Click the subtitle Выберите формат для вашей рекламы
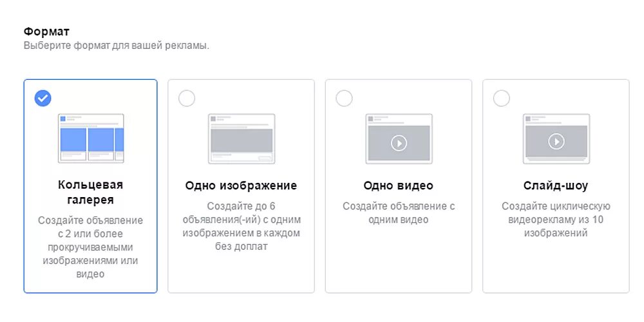This screenshot has width=644, height=322. tap(116, 46)
